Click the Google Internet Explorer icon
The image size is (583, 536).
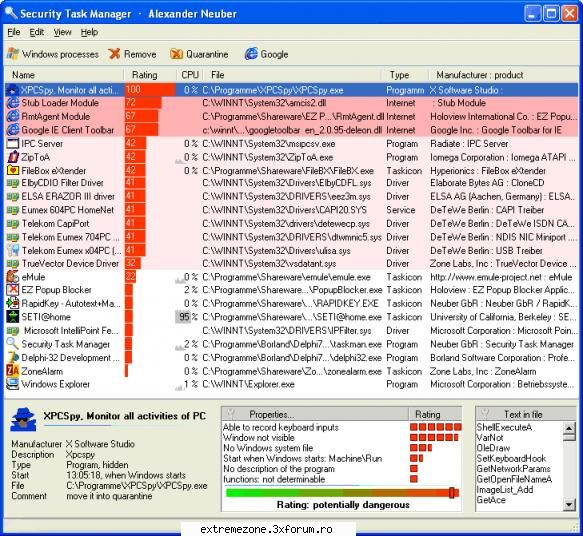click(x=251, y=54)
